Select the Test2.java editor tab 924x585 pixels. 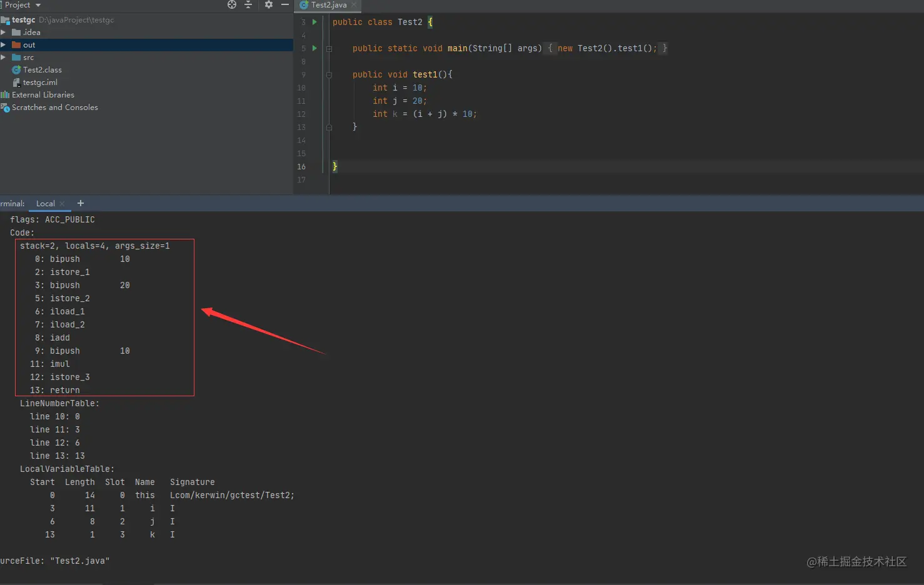(329, 5)
